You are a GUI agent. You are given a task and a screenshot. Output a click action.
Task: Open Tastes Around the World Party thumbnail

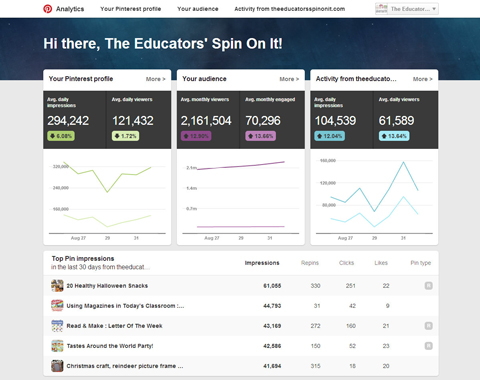point(57,346)
